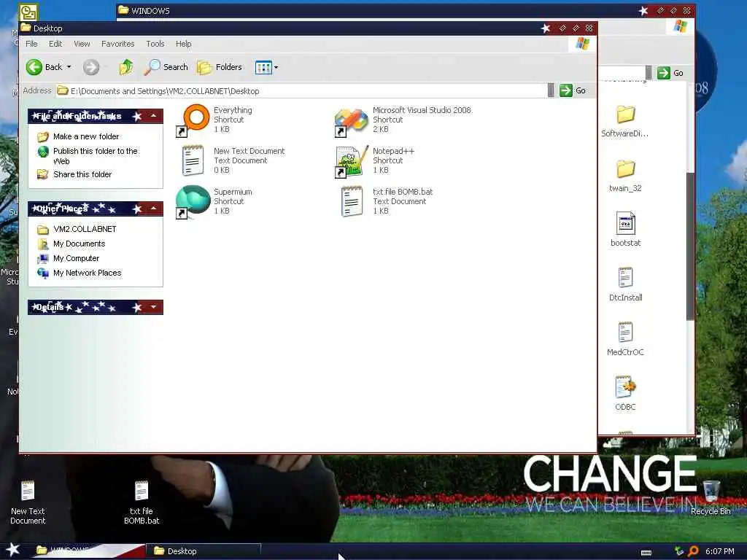Viewport: 747px width, 560px height.
Task: Open the Edit menu
Action: 55,44
